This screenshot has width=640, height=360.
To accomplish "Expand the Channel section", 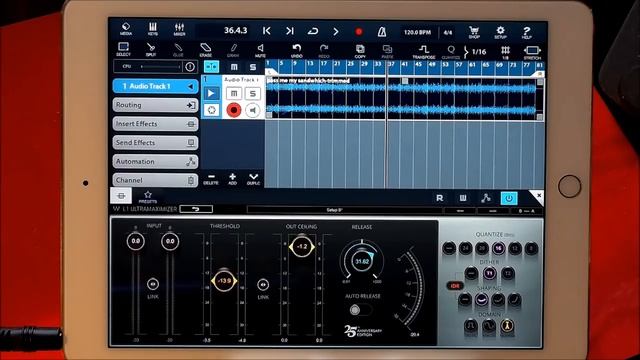I will point(156,180).
